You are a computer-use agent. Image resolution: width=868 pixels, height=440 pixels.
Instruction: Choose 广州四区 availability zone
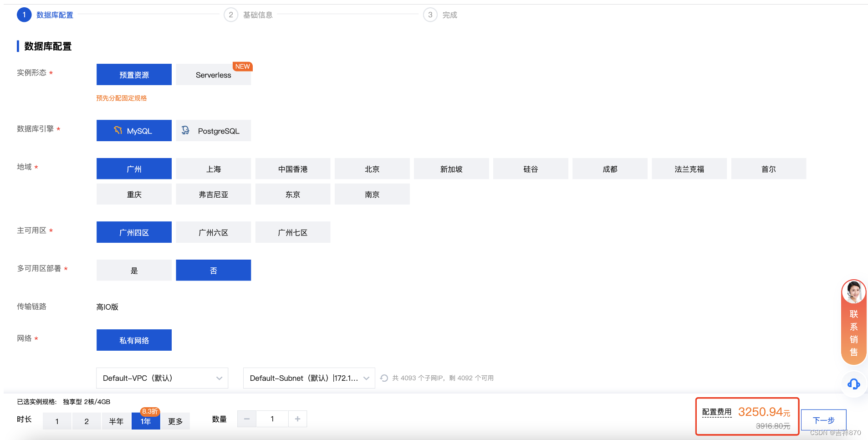click(134, 232)
